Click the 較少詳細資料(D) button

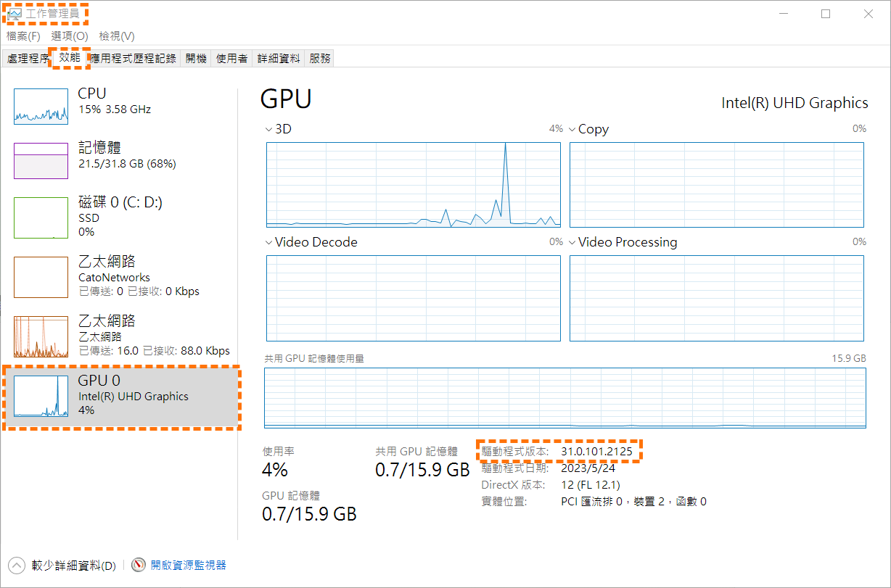point(73,566)
